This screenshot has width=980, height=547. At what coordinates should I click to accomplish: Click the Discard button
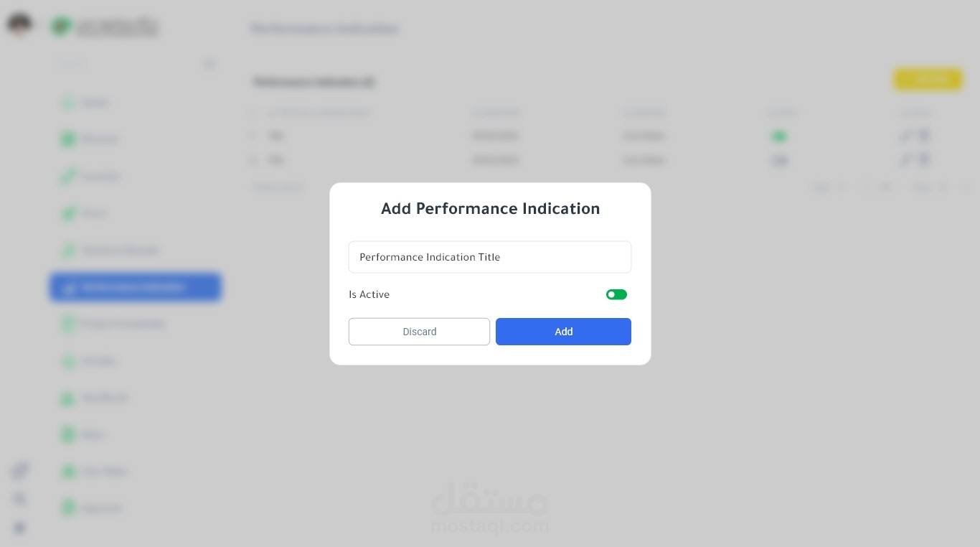pyautogui.click(x=419, y=332)
